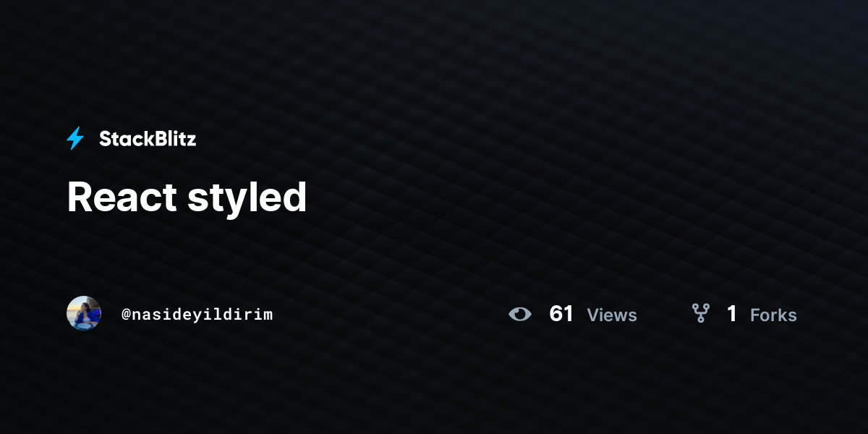Open the StackBlitz wordmark link
This screenshot has height=434, width=868.
[148, 139]
